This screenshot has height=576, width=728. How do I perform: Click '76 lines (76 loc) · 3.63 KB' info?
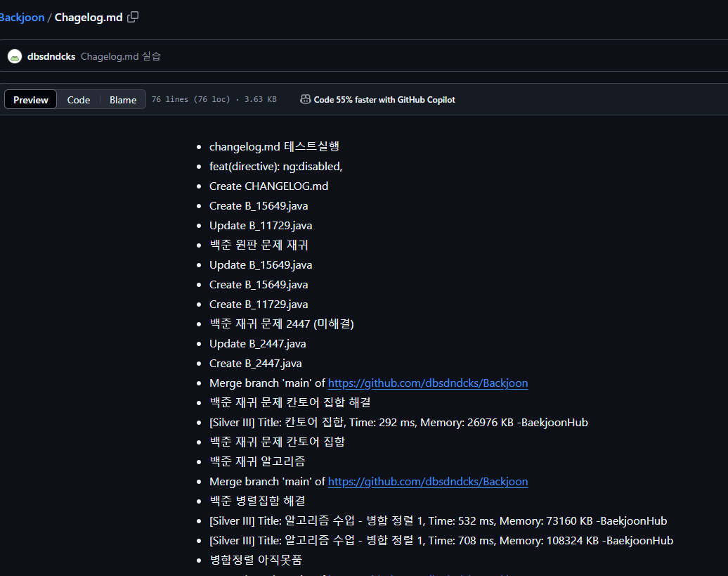coord(214,99)
